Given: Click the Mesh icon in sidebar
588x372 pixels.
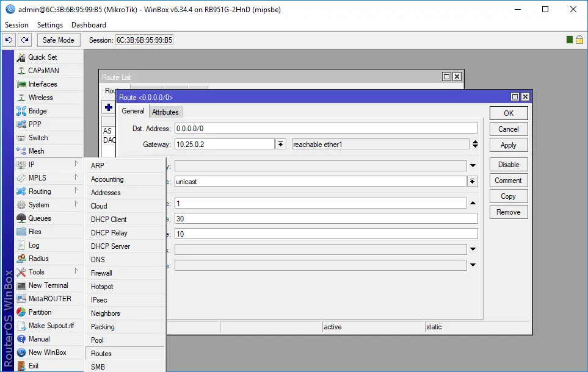Looking at the screenshot, I should tap(21, 151).
